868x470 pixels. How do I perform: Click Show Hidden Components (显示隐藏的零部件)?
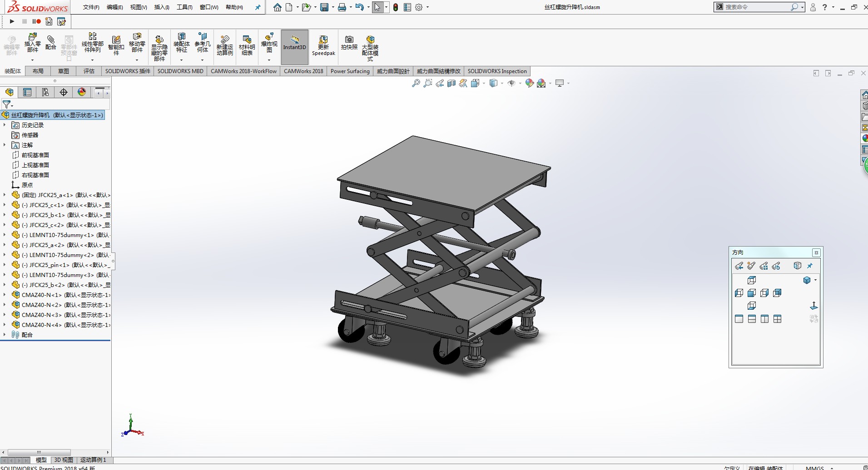159,47
